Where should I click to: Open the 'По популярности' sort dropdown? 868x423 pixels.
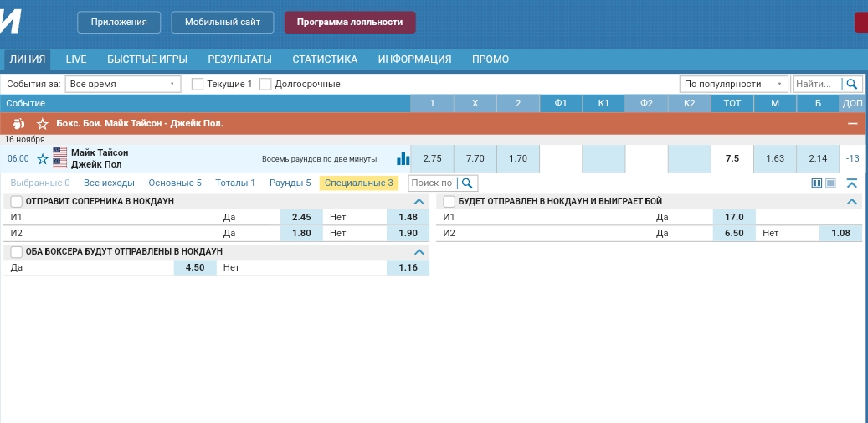pos(734,84)
